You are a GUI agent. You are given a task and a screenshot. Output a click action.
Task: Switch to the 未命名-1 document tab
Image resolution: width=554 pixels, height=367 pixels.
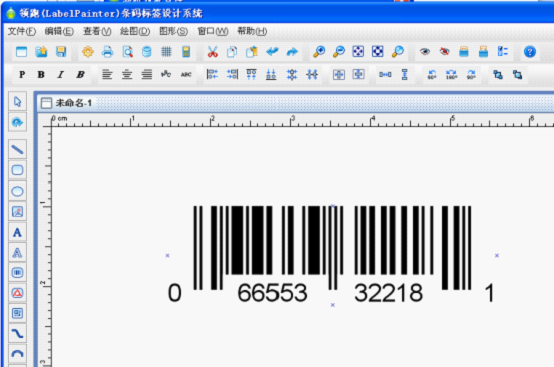67,103
